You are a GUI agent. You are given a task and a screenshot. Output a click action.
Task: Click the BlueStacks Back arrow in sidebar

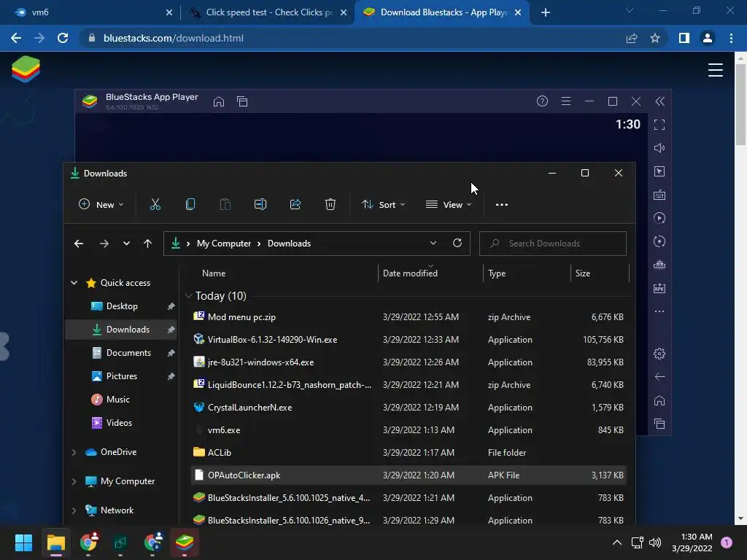(659, 377)
